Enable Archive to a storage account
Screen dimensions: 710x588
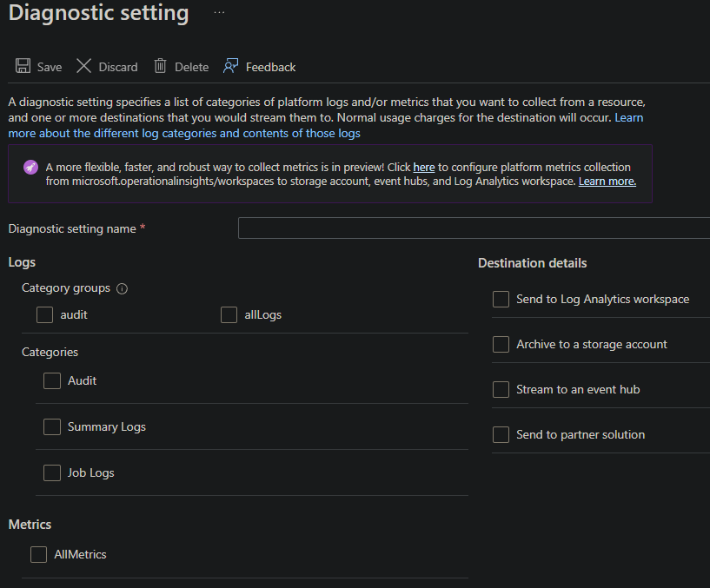[x=501, y=344]
